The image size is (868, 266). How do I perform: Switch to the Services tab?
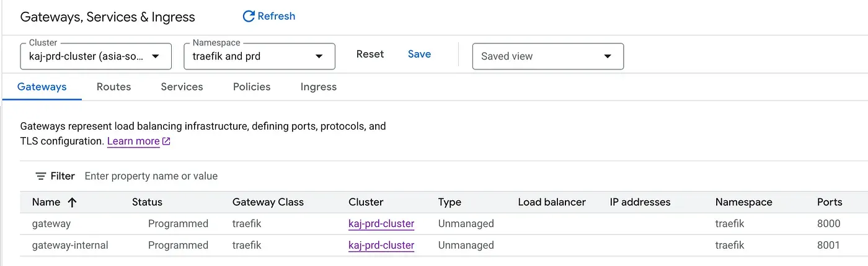point(182,87)
